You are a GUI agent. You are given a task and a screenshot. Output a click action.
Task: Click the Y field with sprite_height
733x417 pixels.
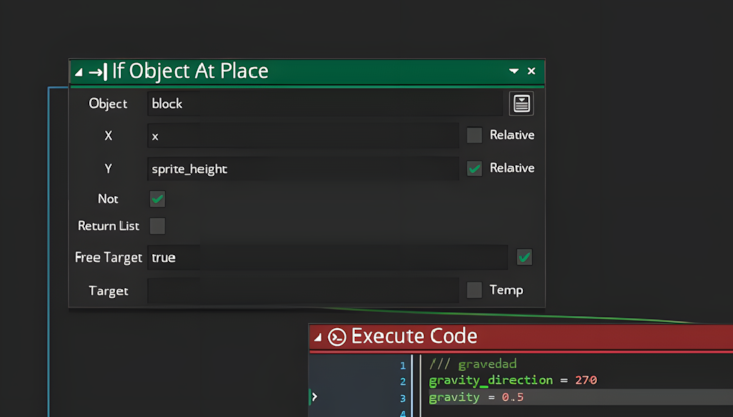pyautogui.click(x=303, y=169)
